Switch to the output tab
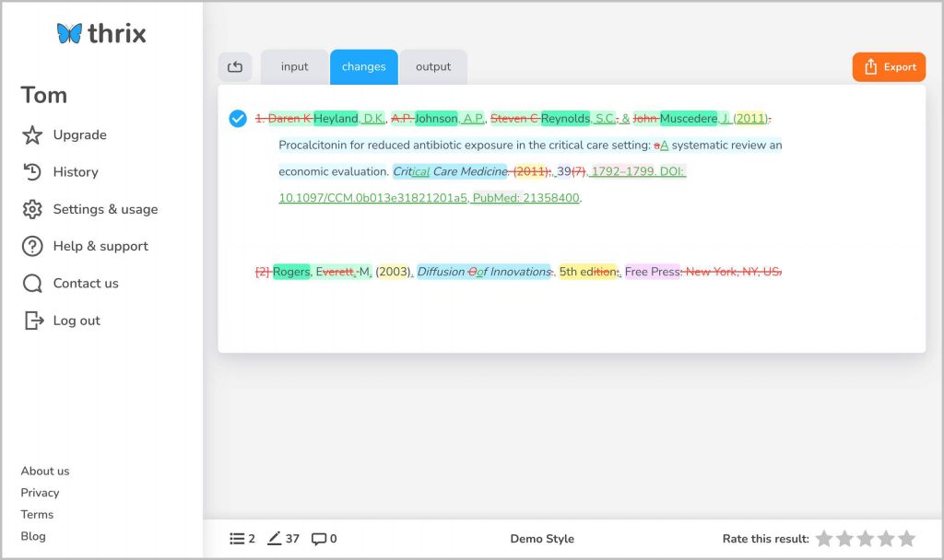Screen dimensions: 944x560 pyautogui.click(x=433, y=67)
